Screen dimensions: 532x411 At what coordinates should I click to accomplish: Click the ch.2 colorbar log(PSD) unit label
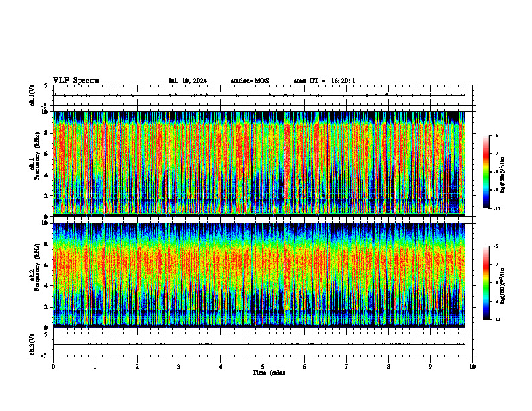pyautogui.click(x=502, y=285)
